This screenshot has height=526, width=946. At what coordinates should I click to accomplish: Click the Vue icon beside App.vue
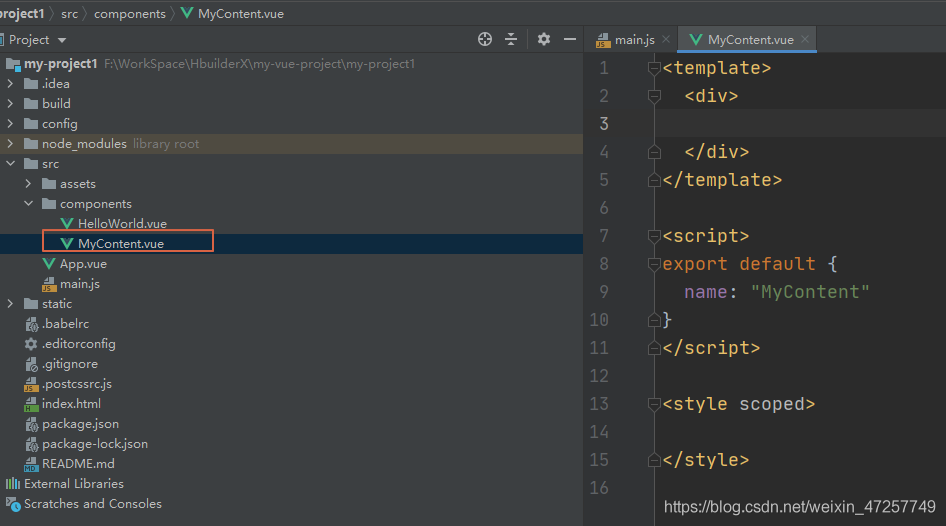[x=49, y=264]
